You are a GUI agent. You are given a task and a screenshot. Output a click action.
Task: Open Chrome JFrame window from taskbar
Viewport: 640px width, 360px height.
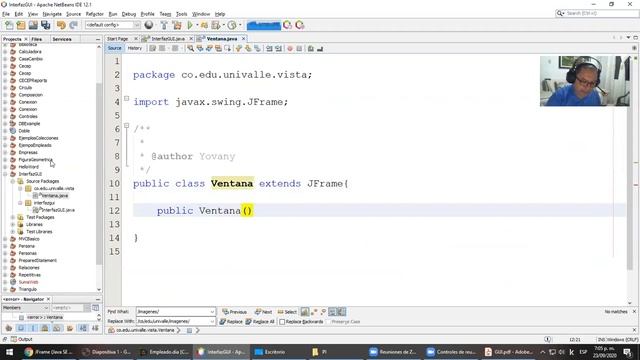coord(48,352)
